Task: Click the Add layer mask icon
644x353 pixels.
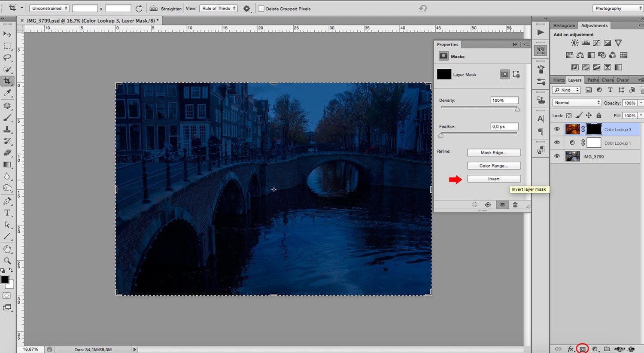Action: (x=582, y=348)
